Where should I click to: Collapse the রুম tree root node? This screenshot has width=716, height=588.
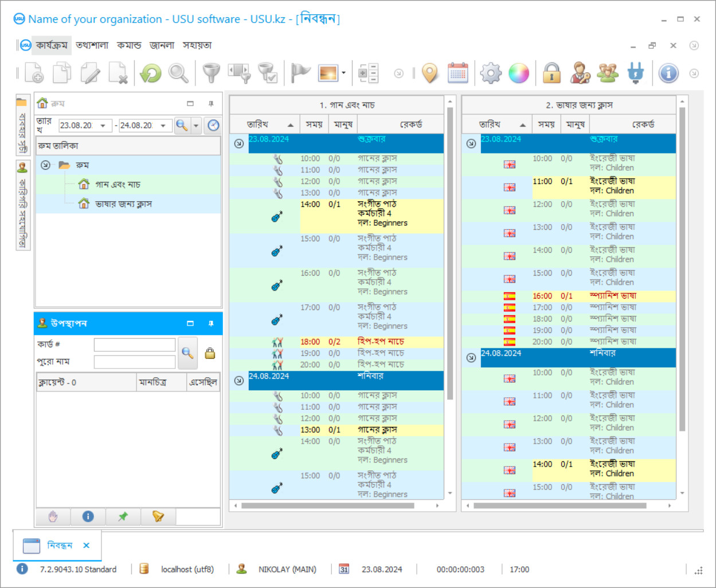45,165
